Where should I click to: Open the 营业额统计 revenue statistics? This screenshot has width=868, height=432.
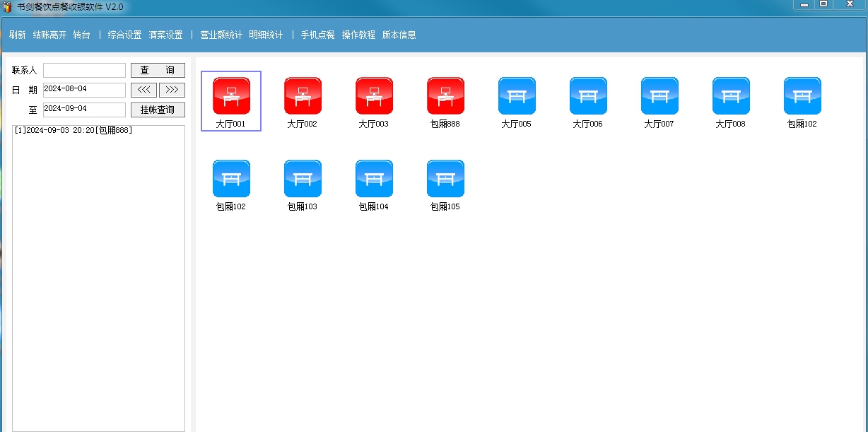[x=221, y=35]
